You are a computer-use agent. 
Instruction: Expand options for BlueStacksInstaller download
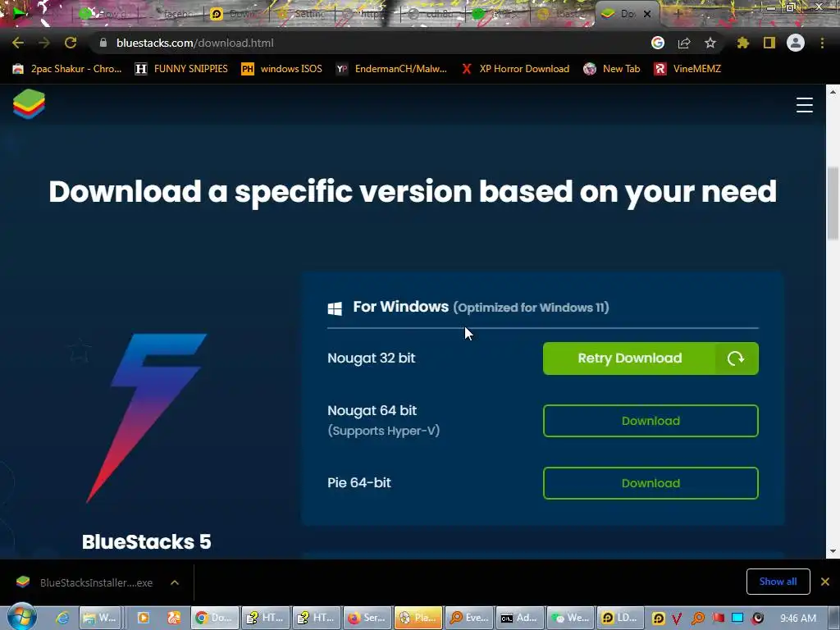click(175, 582)
